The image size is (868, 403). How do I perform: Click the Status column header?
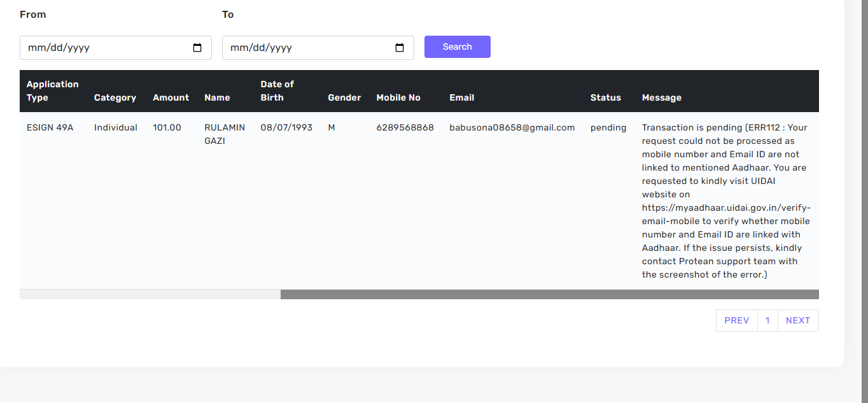point(605,98)
